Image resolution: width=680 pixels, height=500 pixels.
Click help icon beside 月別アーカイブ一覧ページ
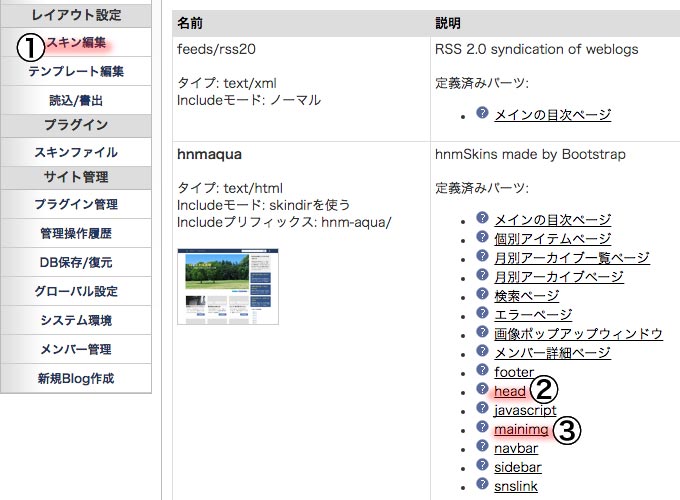482,256
